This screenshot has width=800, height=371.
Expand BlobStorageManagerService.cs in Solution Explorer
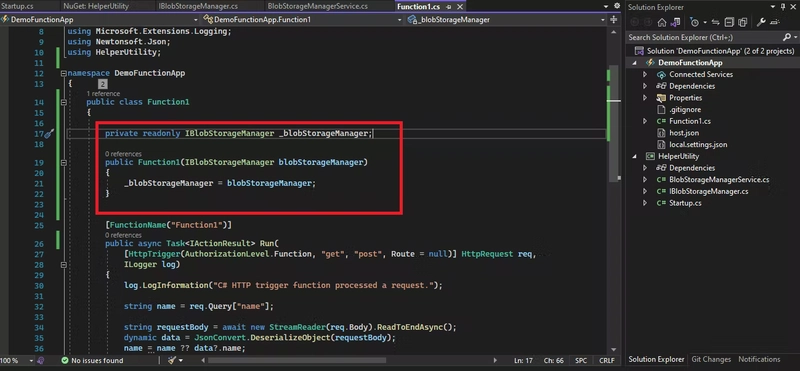click(645, 180)
